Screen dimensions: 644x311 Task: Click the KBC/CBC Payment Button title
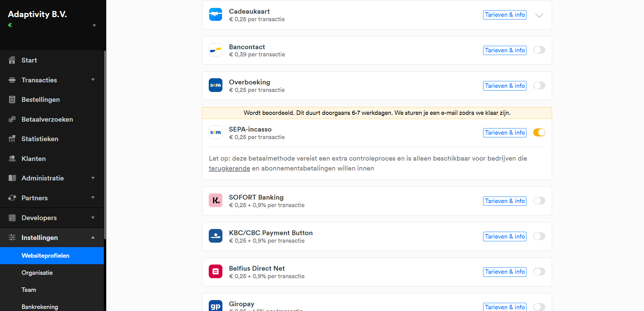pos(271,233)
